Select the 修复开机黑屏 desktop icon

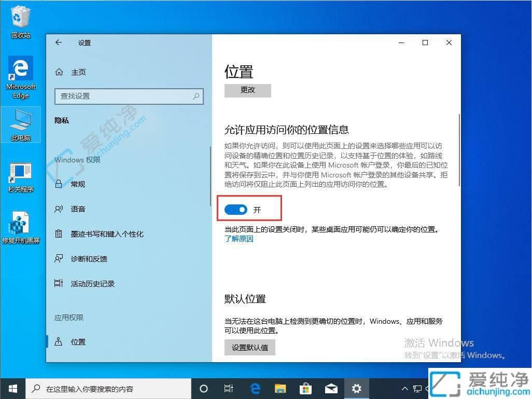[21, 228]
